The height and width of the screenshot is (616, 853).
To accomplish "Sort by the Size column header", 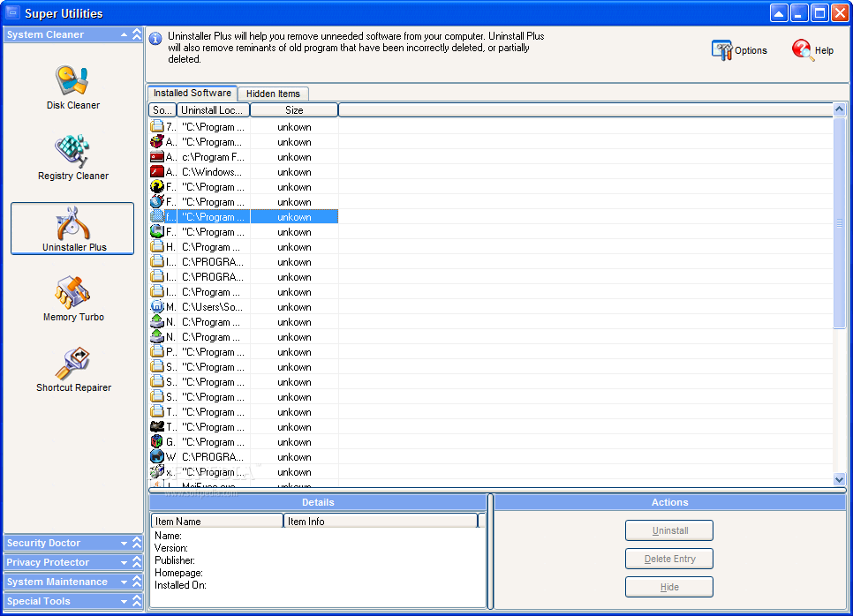I will click(294, 109).
